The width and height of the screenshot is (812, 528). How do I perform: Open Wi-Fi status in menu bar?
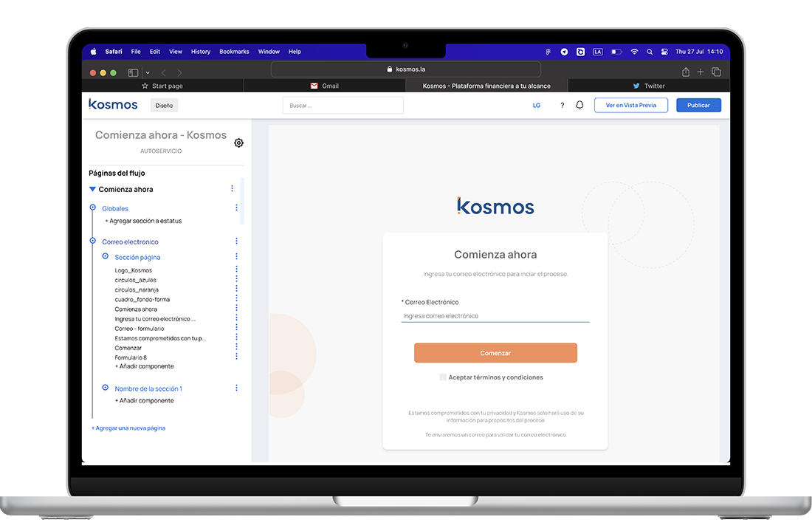(x=634, y=52)
